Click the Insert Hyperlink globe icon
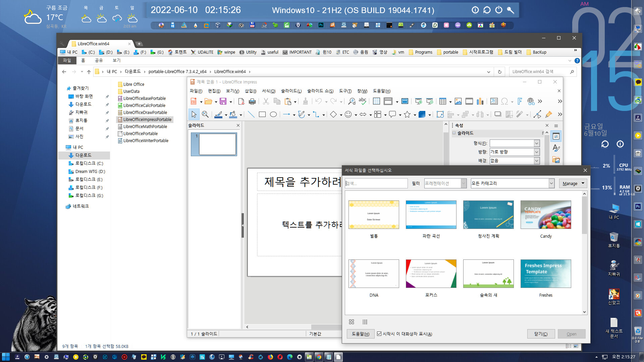 tap(531, 101)
